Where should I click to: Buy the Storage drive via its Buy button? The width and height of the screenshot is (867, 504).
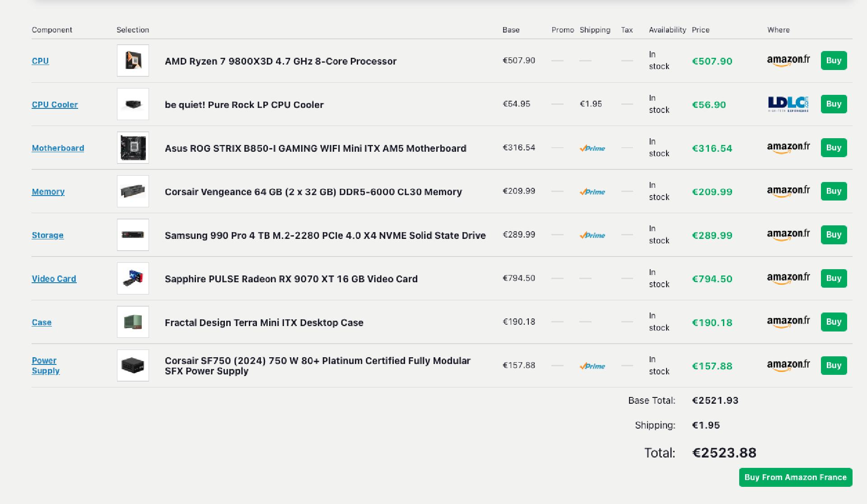pyautogui.click(x=834, y=235)
